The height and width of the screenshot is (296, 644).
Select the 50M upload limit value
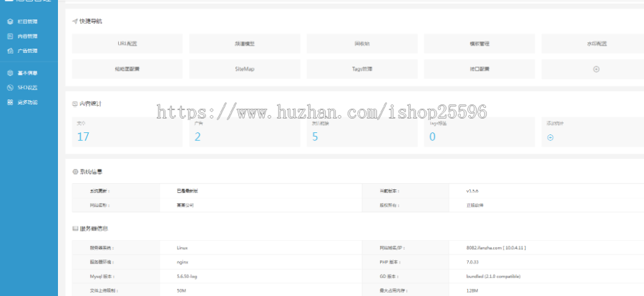[181, 291]
